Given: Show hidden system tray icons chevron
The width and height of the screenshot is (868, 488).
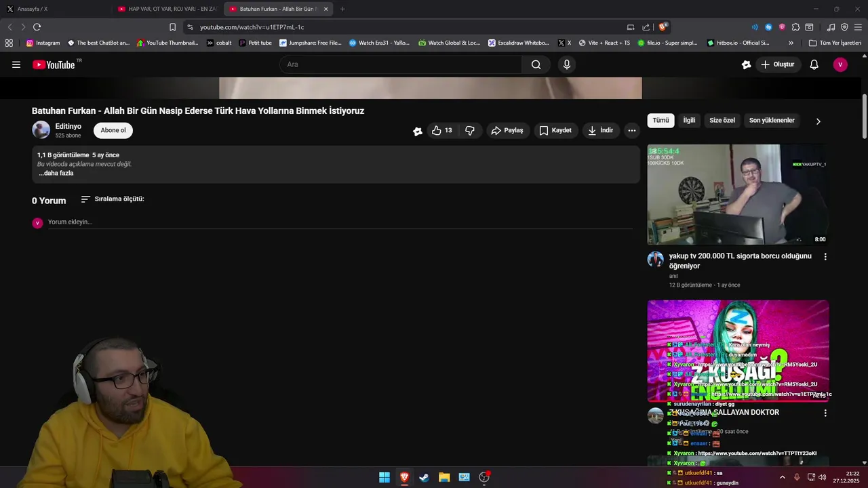Looking at the screenshot, I should [x=782, y=477].
